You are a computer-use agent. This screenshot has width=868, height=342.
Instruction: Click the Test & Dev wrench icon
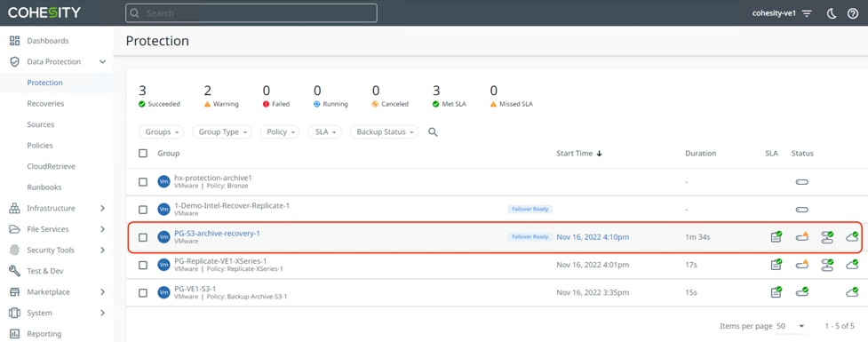15,271
